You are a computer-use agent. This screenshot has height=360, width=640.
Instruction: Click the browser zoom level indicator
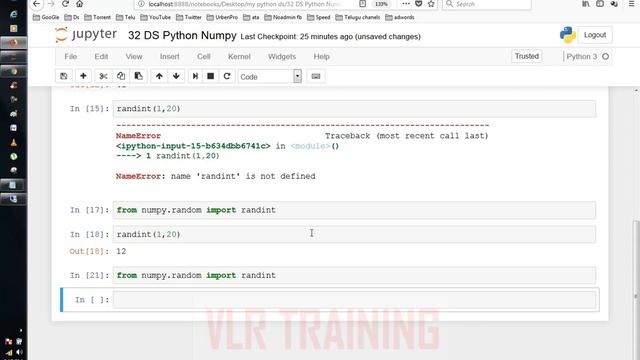point(381,4)
